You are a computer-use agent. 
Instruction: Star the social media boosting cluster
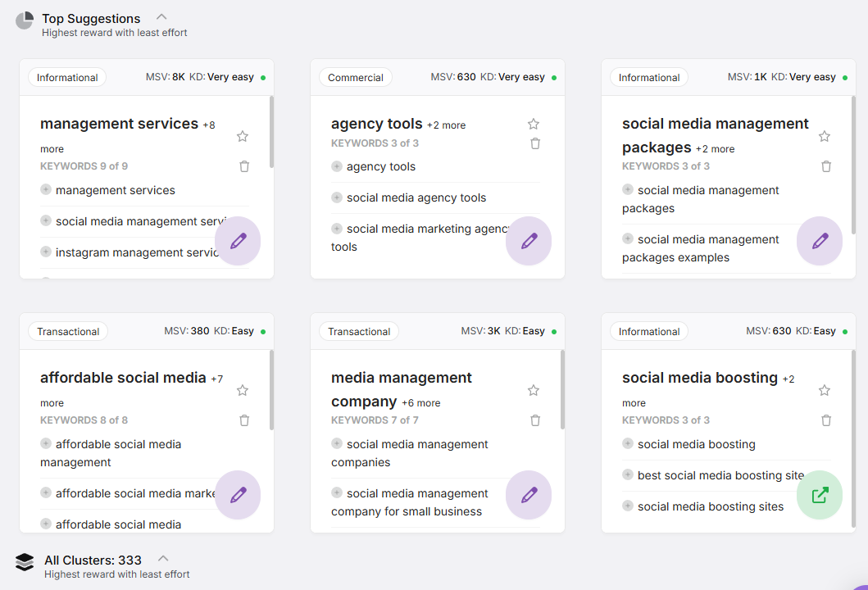[825, 390]
